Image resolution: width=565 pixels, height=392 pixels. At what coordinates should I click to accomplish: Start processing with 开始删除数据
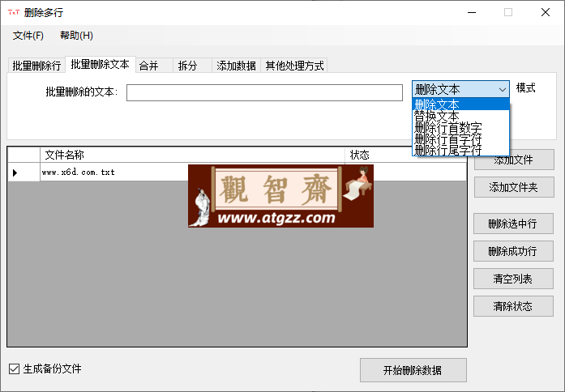pos(413,370)
